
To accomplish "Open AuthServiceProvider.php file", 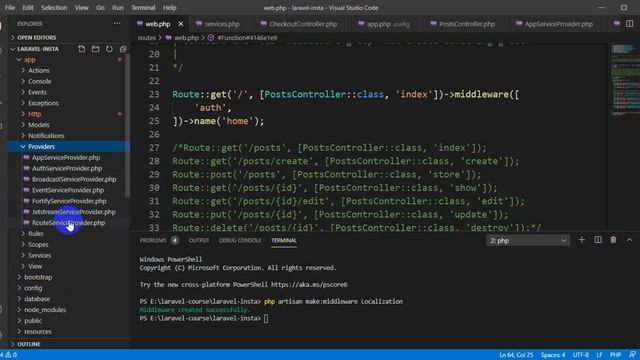I will 67,168.
